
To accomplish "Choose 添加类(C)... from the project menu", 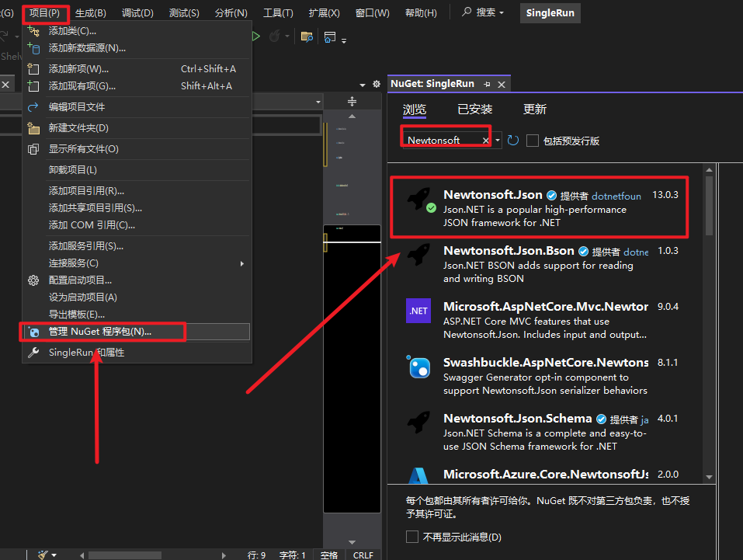I will (x=137, y=31).
